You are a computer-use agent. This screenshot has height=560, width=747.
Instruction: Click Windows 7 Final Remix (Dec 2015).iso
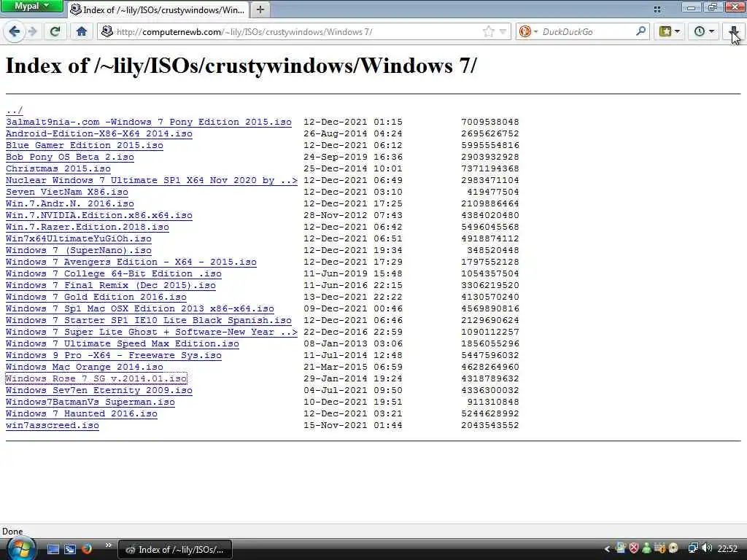(x=111, y=285)
